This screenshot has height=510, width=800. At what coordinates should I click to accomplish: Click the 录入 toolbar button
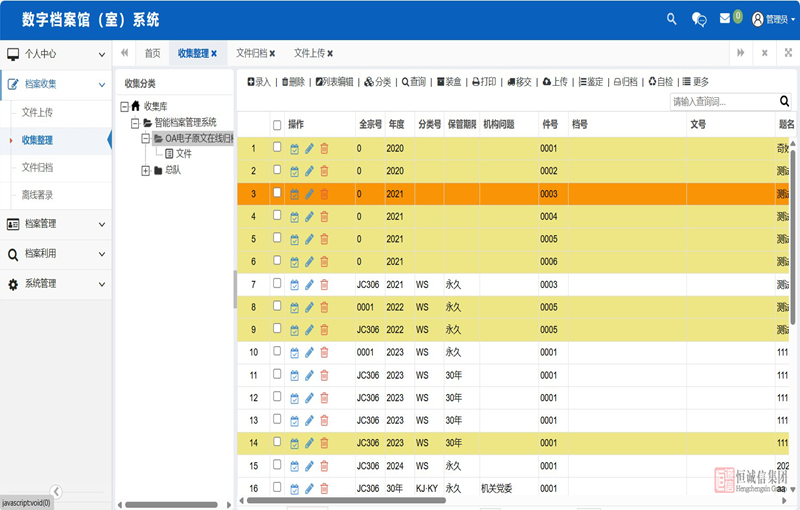(259, 82)
